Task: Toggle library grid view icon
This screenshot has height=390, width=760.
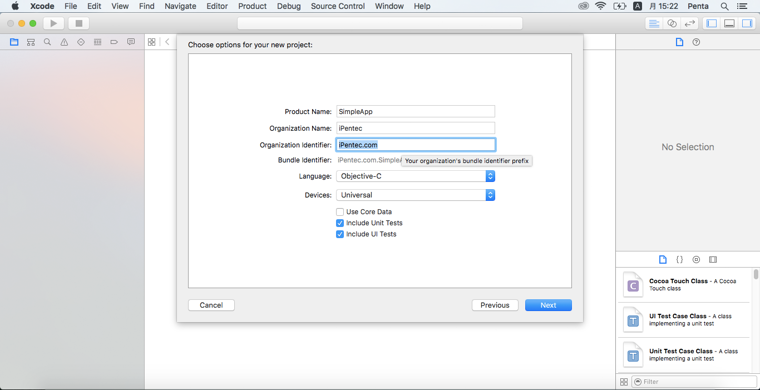Action: (x=624, y=382)
